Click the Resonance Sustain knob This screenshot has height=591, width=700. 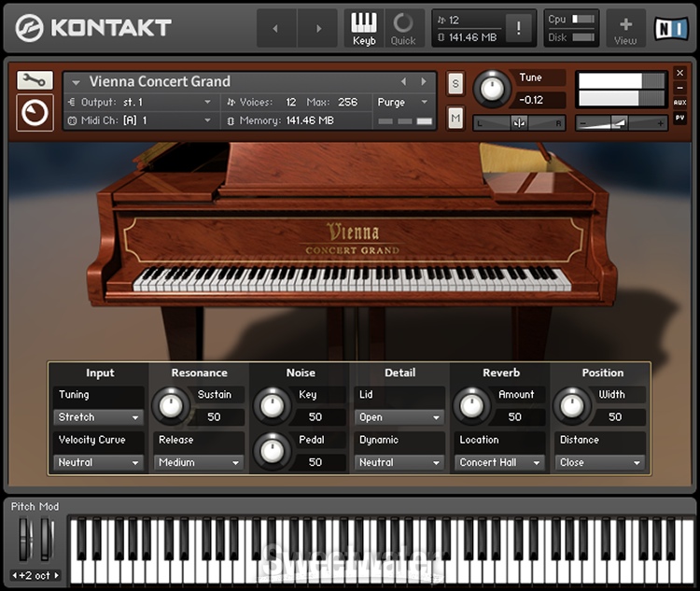tap(171, 406)
